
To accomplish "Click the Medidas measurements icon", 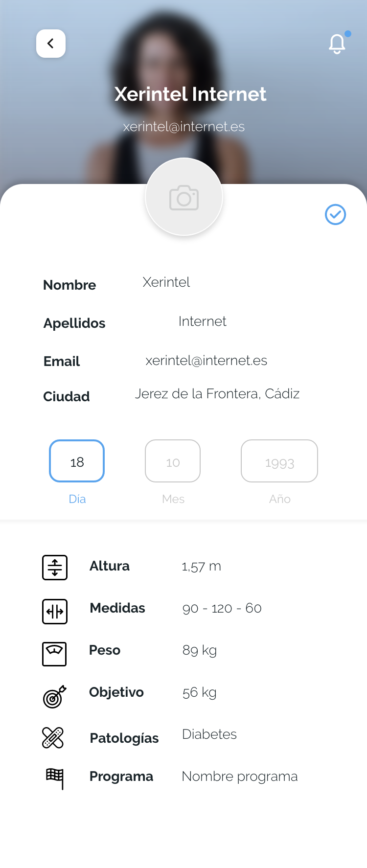I will (x=55, y=611).
